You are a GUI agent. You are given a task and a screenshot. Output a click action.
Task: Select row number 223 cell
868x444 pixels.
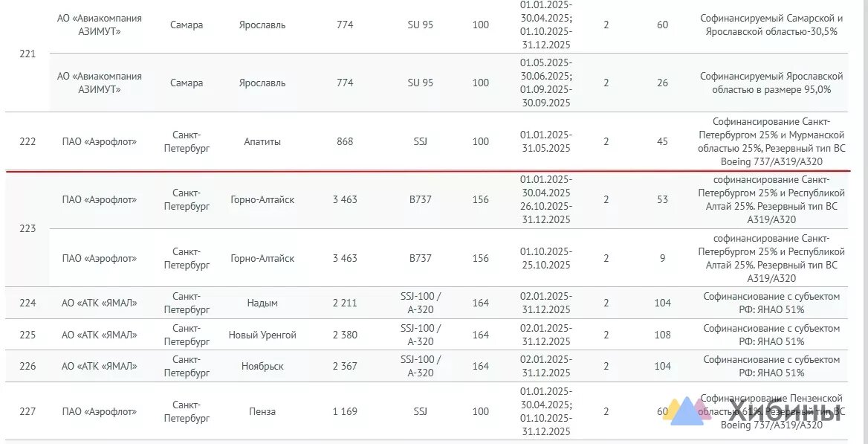point(27,228)
